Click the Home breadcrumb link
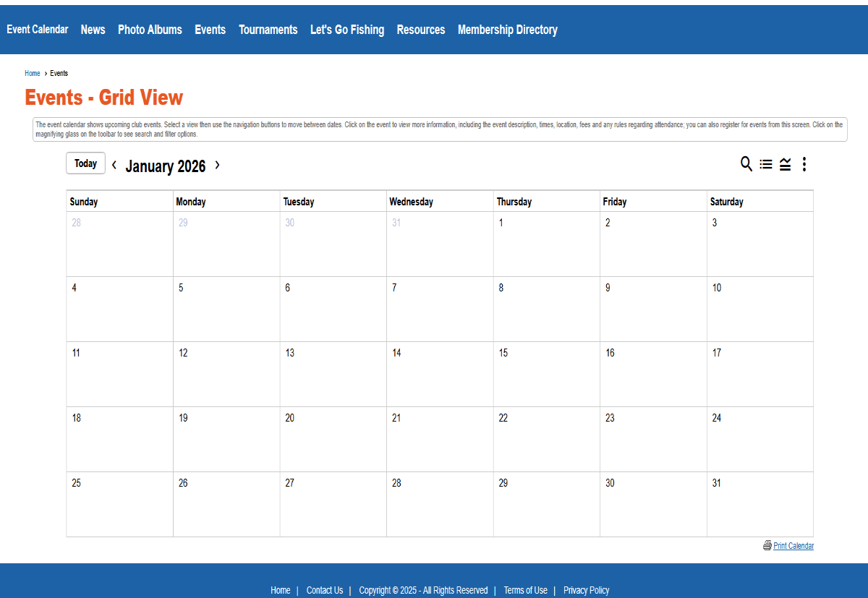 pos(33,73)
